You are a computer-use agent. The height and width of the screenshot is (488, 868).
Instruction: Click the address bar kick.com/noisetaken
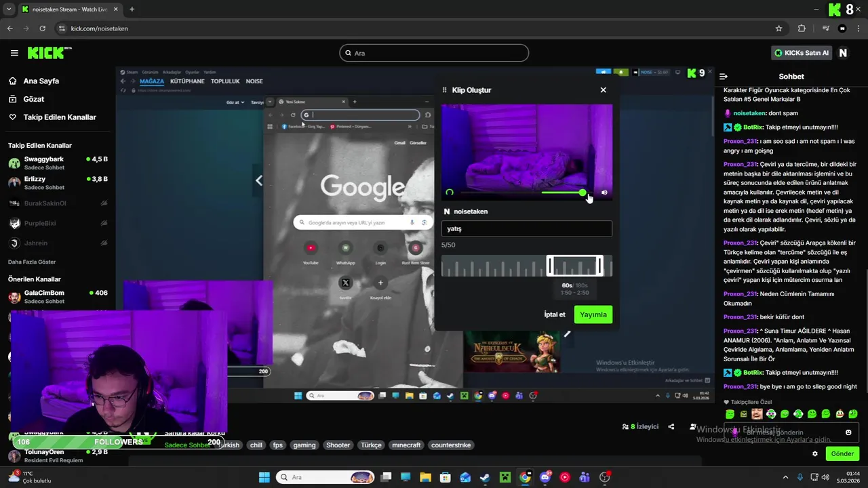click(x=100, y=28)
